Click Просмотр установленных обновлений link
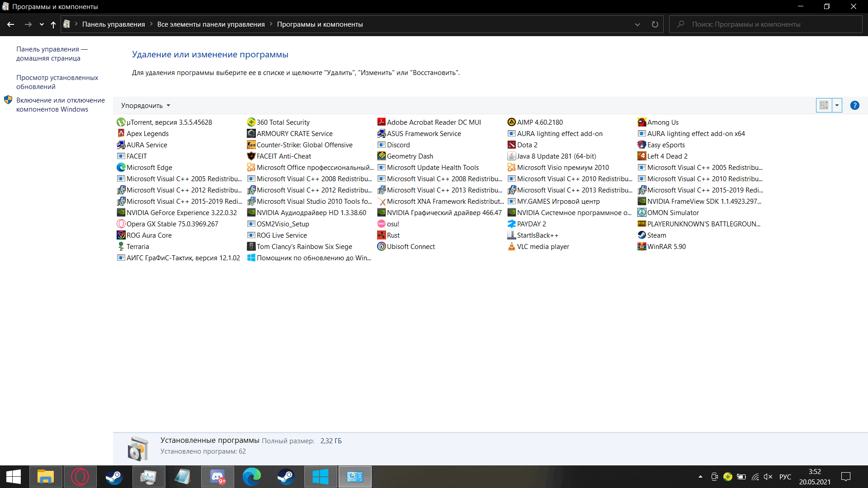 pyautogui.click(x=57, y=82)
